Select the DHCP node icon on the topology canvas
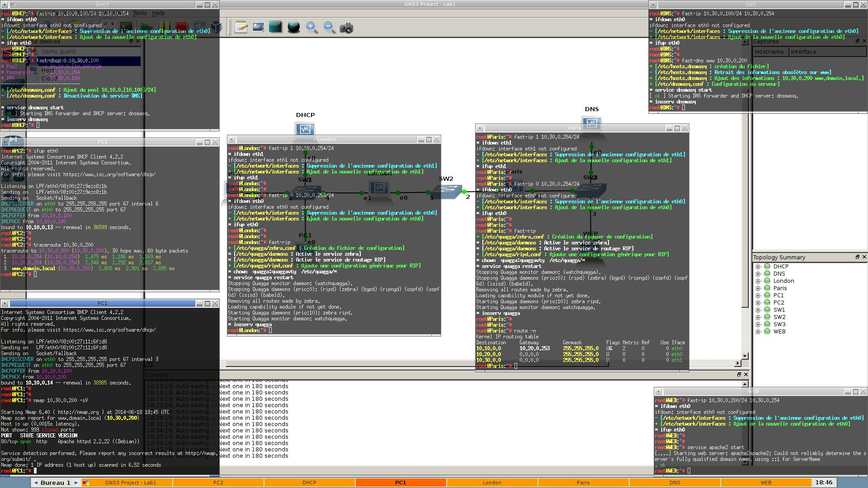The height and width of the screenshot is (488, 868). click(305, 130)
